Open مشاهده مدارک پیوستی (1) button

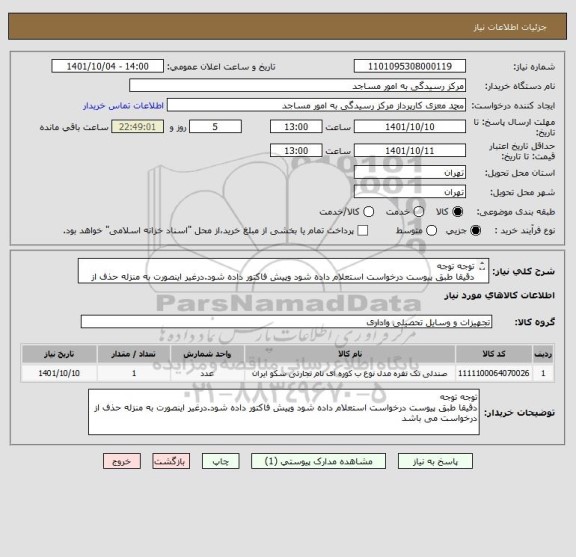pos(318,461)
